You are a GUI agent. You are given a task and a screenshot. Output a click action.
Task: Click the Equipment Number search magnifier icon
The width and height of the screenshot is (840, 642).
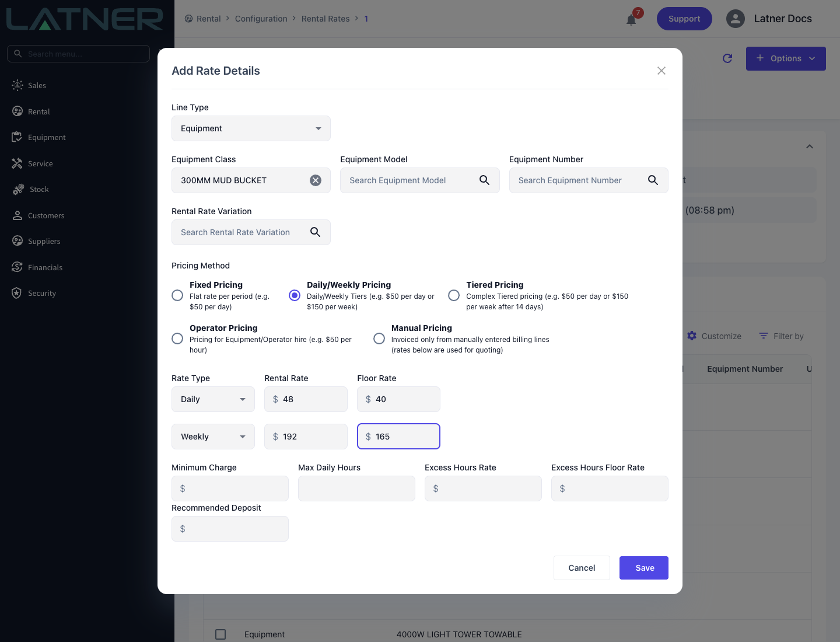(x=653, y=180)
